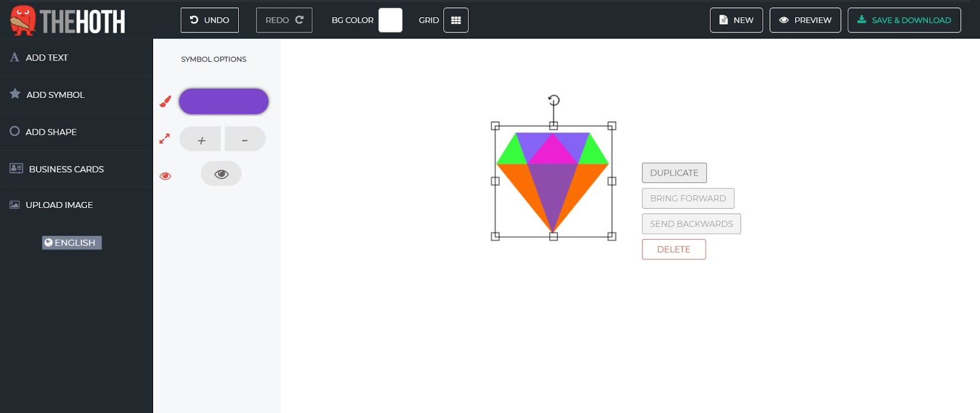Click the red paintbrush color icon

click(165, 102)
